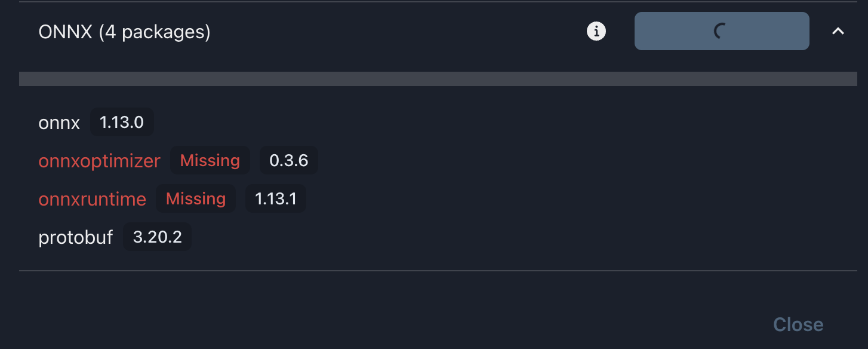The height and width of the screenshot is (349, 868).
Task: Click the Missing badge beside onnxruntime
Action: (x=196, y=198)
